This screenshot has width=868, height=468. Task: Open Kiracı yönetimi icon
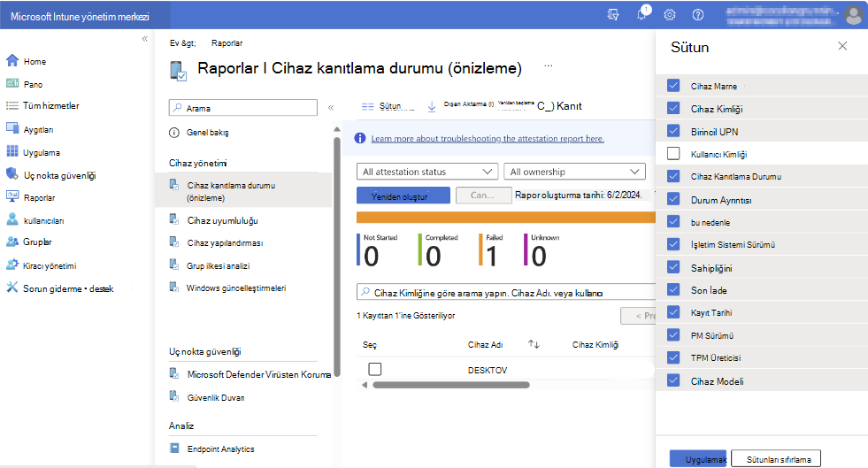click(x=12, y=265)
